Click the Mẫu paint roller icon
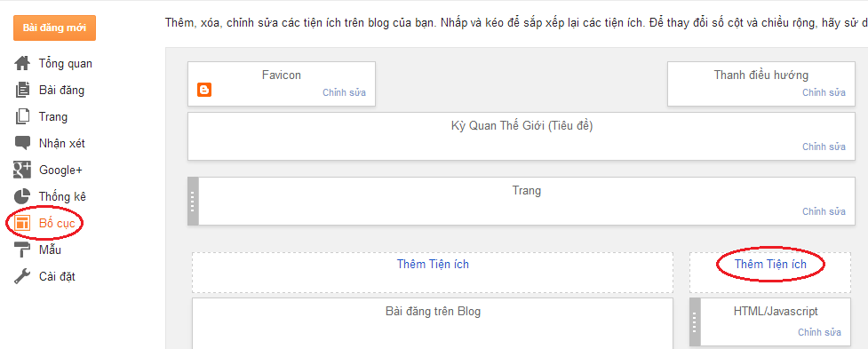This screenshot has height=349, width=868. coord(22,250)
